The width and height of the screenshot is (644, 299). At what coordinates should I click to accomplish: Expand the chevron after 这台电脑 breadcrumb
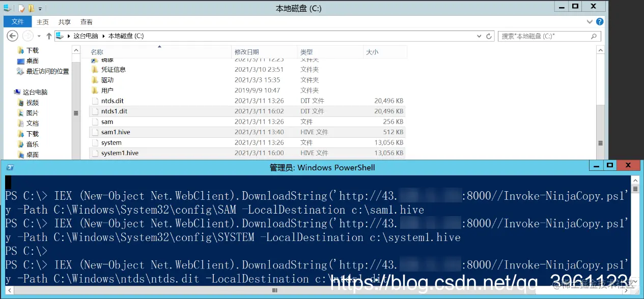click(x=104, y=36)
